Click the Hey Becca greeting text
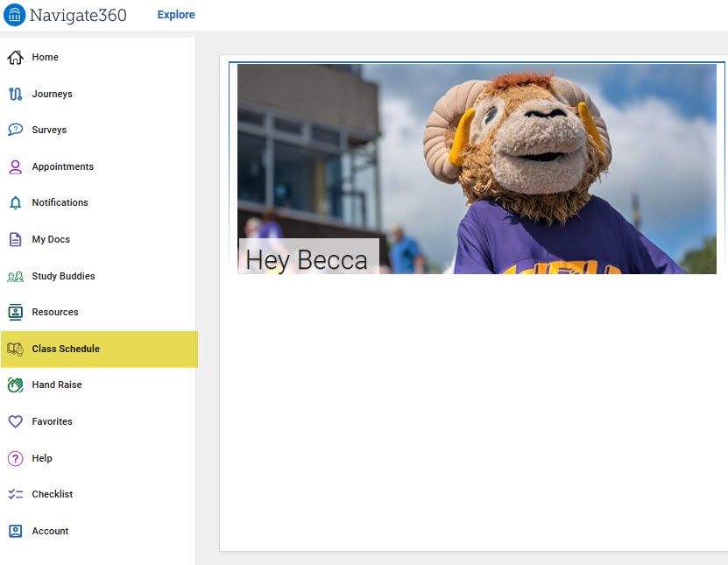Viewport: 728px width, 565px height. point(307,259)
